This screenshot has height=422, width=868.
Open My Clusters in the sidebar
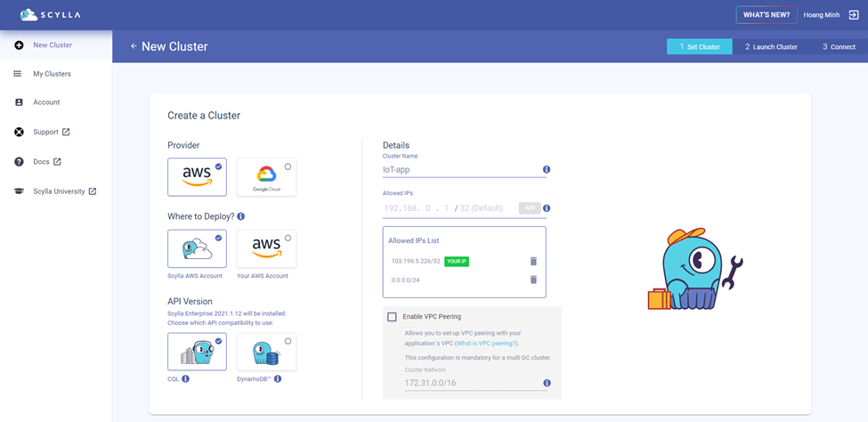click(56, 74)
